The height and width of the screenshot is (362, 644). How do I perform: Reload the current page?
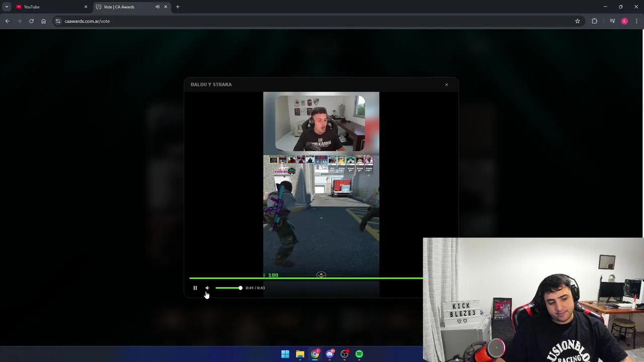tap(31, 21)
